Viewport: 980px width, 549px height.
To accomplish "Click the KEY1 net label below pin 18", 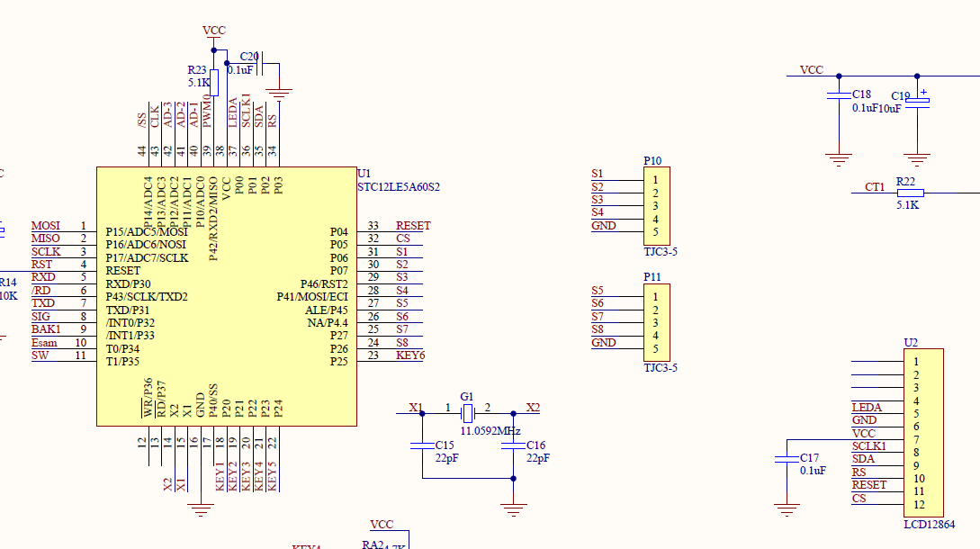I will [x=220, y=477].
